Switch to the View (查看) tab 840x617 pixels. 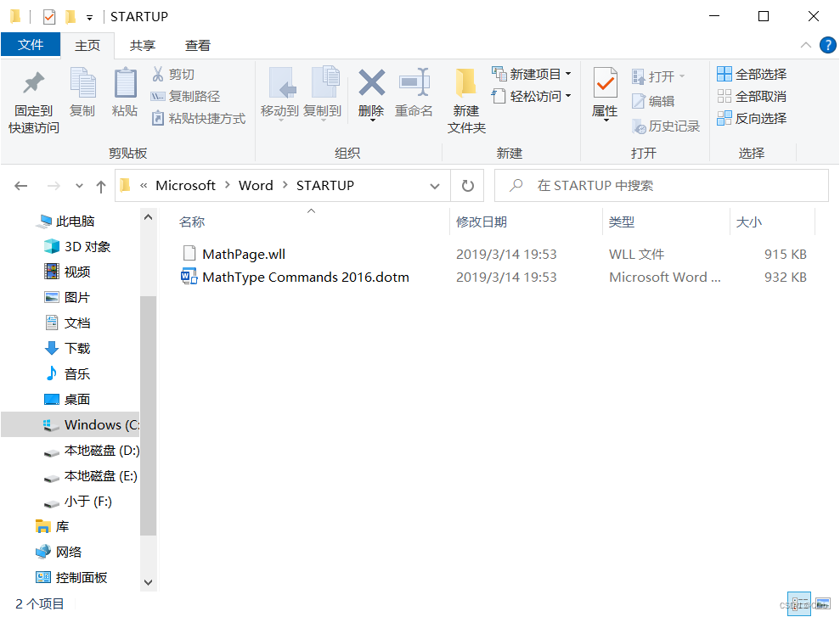click(198, 46)
